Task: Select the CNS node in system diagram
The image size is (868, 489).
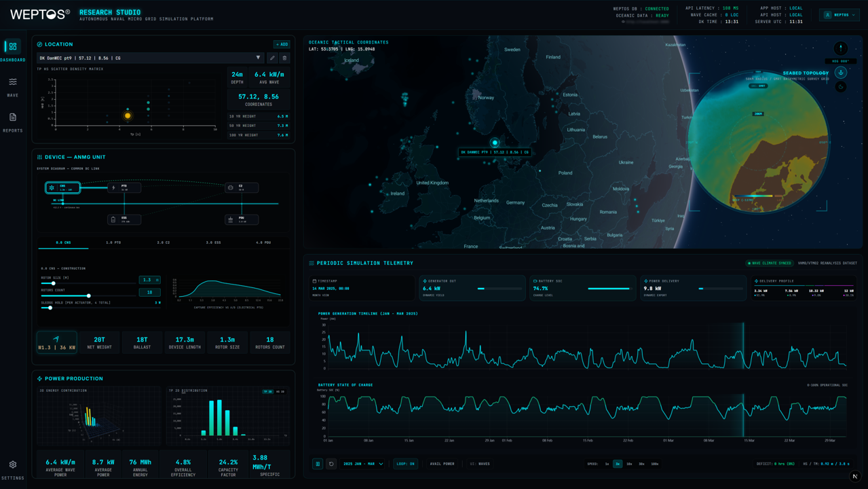Action: point(62,187)
